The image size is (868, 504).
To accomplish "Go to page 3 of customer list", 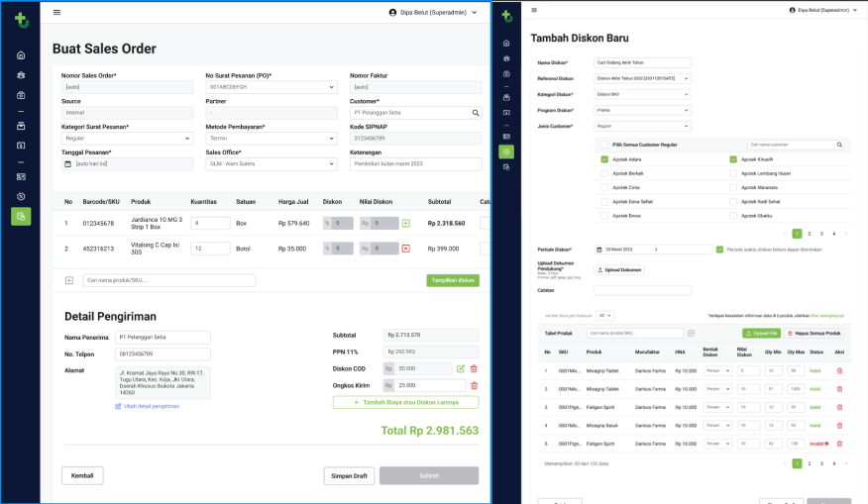I will click(821, 234).
